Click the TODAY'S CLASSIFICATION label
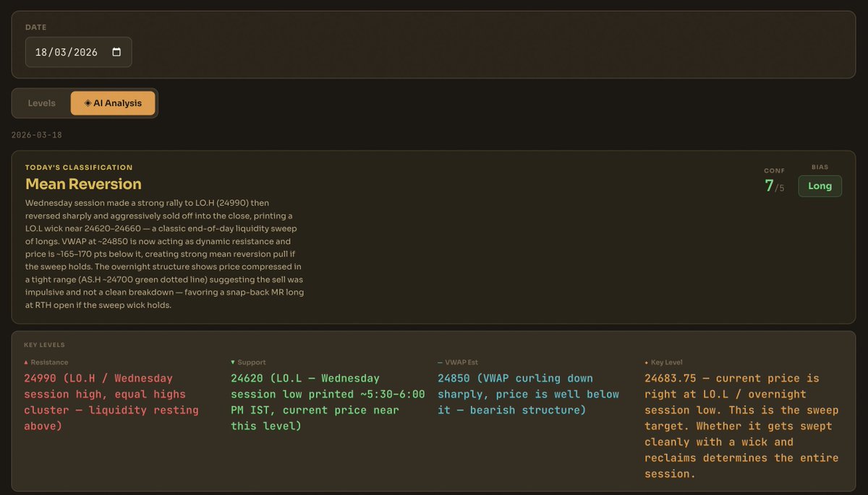Viewport: 868px width, 495px height. [x=79, y=168]
